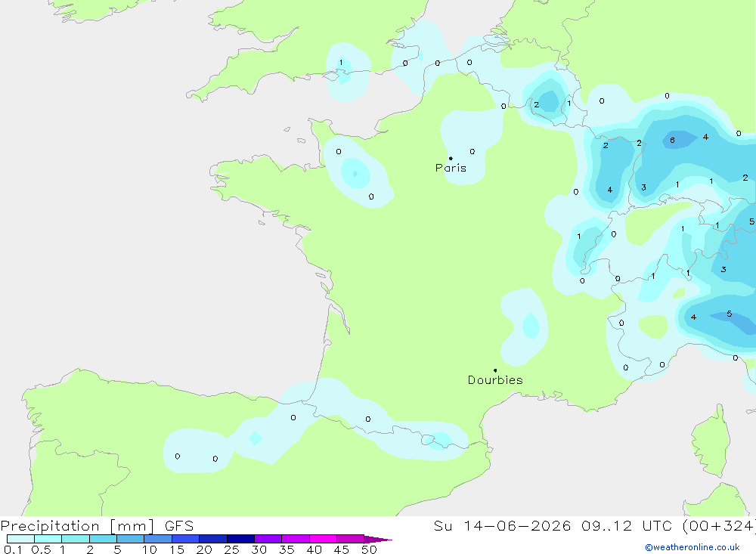Select the Dourbies location dot marker
Screen dimensions: 756x554
point(495,370)
